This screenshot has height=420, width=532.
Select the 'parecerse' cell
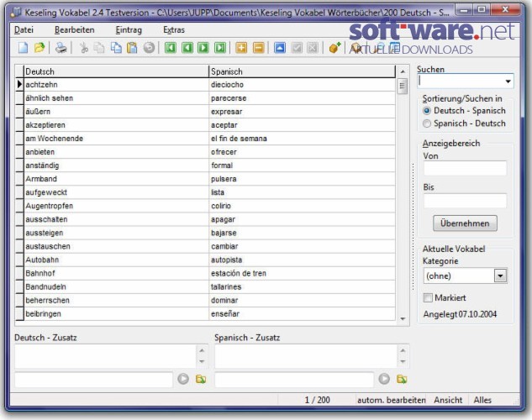[303, 98]
